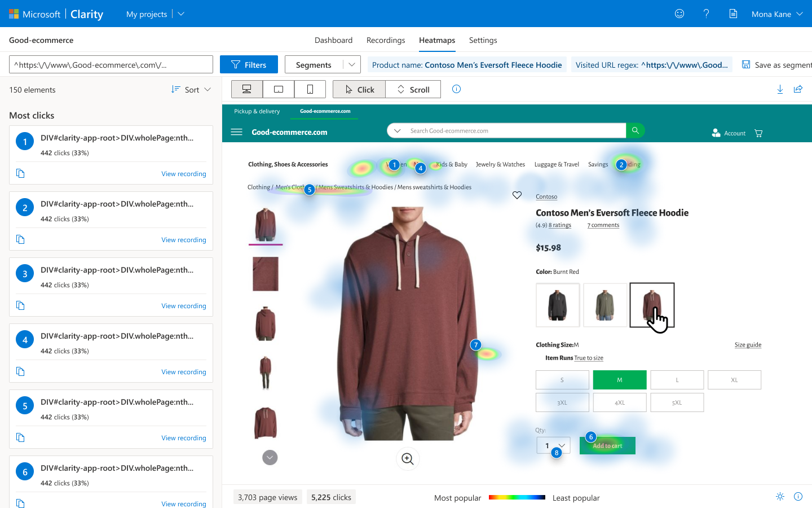Image resolution: width=812 pixels, height=508 pixels.
Task: Select size XL
Action: [x=734, y=380]
